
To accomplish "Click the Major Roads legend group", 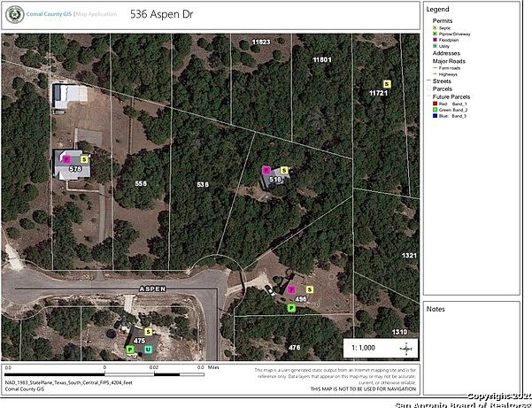I will [449, 61].
